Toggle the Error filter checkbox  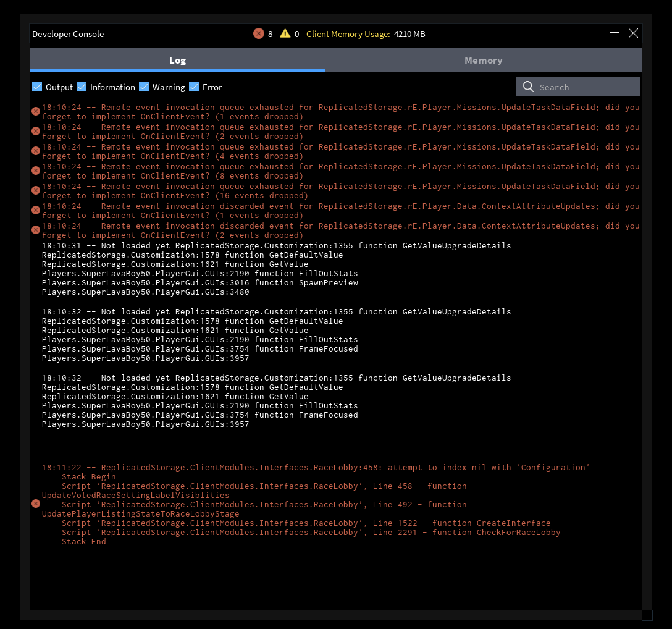pos(194,87)
